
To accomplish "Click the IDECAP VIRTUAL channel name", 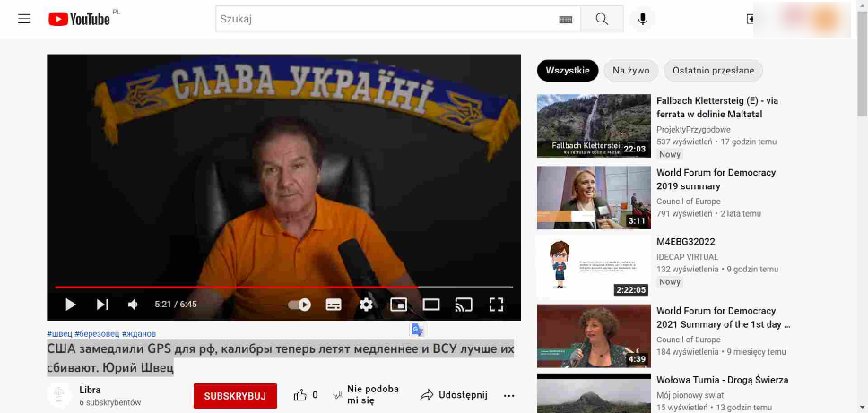I will pos(687,256).
